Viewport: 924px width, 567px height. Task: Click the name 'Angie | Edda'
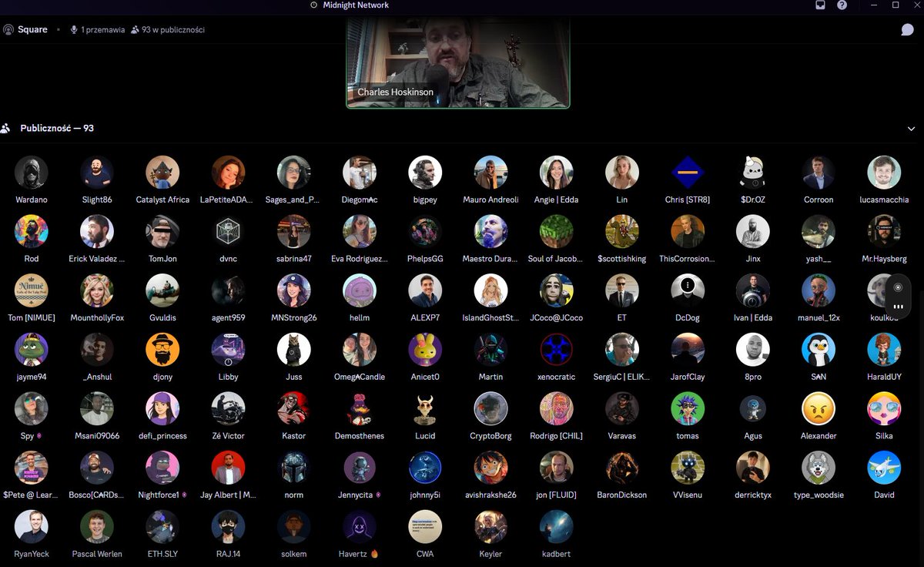point(556,200)
